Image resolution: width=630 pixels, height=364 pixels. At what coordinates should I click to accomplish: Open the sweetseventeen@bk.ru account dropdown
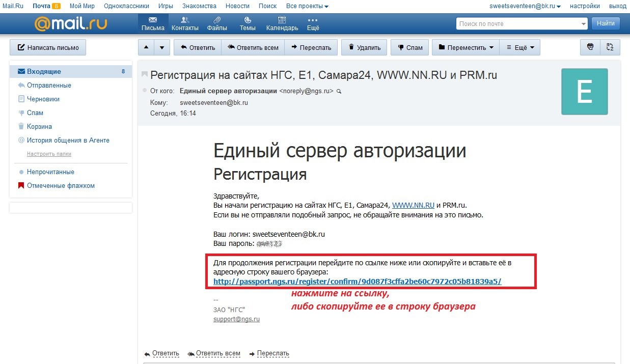click(x=525, y=6)
